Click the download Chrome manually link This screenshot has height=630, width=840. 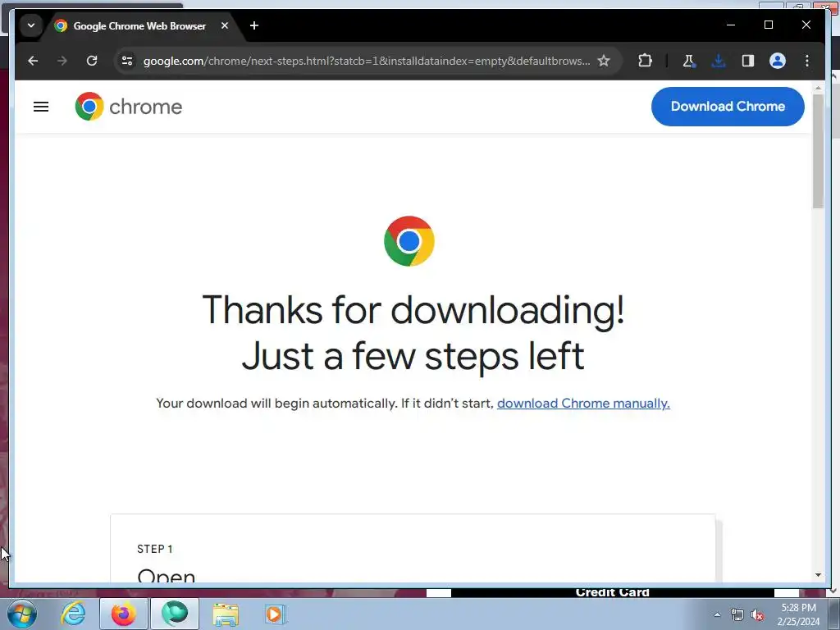click(x=583, y=404)
